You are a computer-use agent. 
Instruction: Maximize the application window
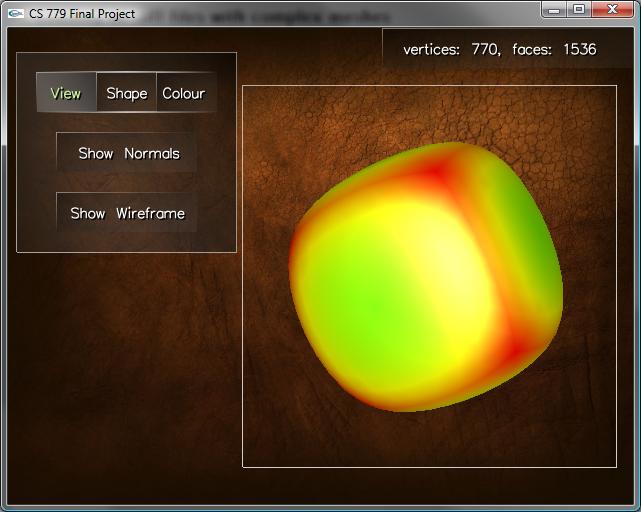(579, 9)
